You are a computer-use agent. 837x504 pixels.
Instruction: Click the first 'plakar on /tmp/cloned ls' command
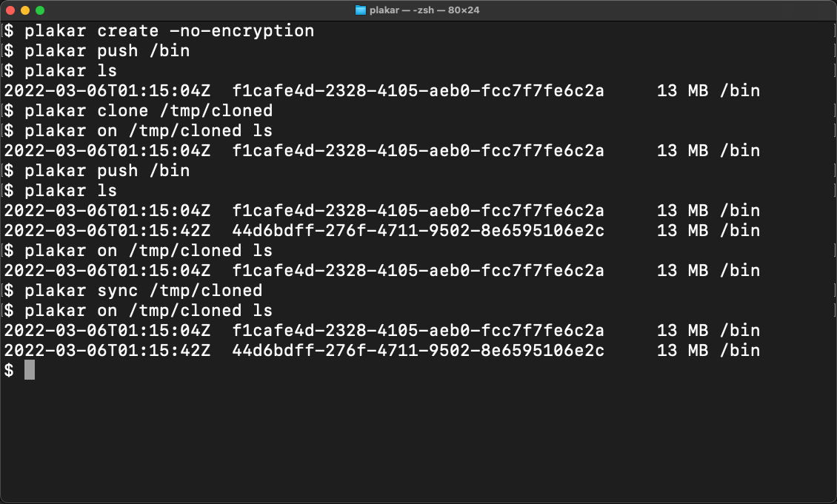click(148, 131)
